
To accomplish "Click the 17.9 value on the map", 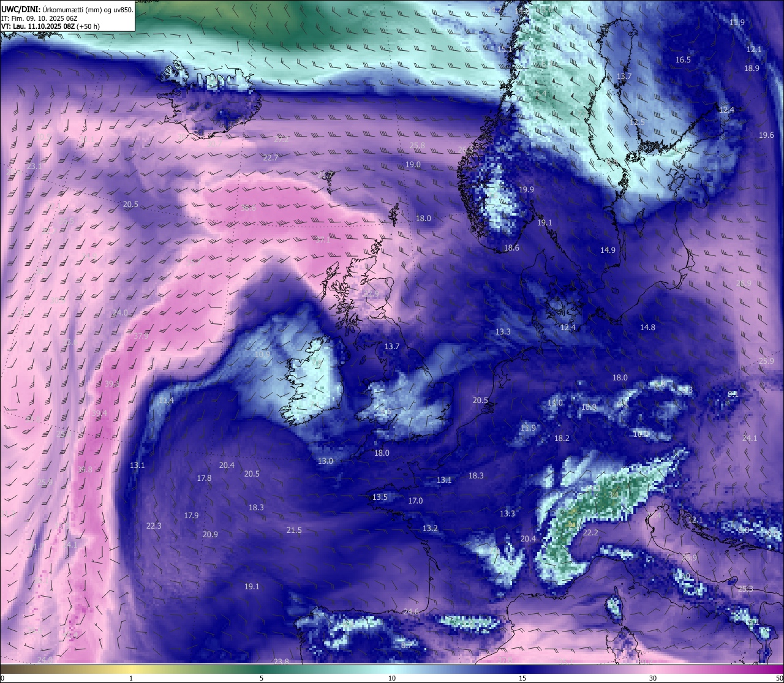I will [191, 516].
